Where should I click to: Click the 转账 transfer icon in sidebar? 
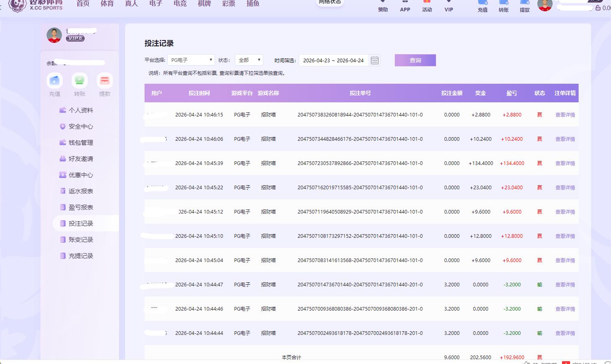(x=80, y=81)
